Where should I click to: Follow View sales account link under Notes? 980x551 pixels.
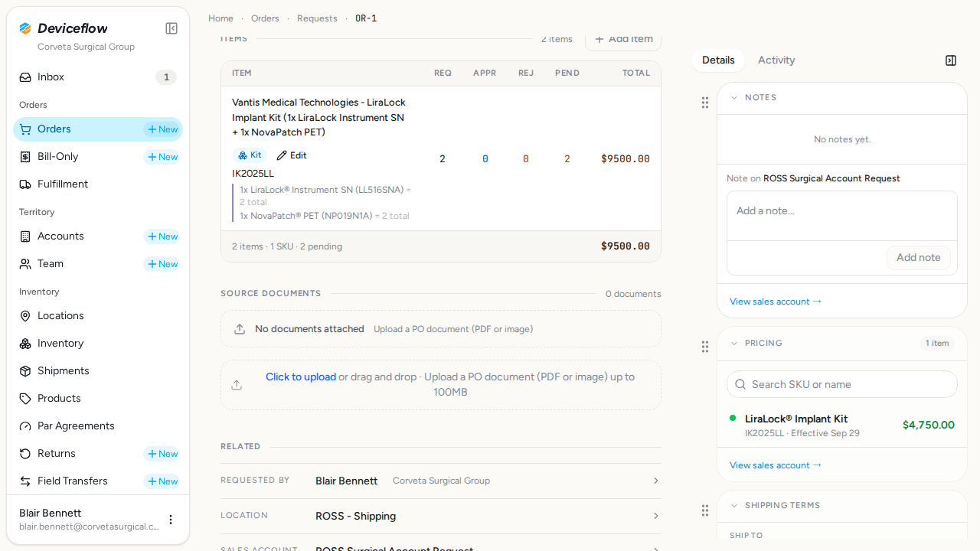pyautogui.click(x=776, y=302)
